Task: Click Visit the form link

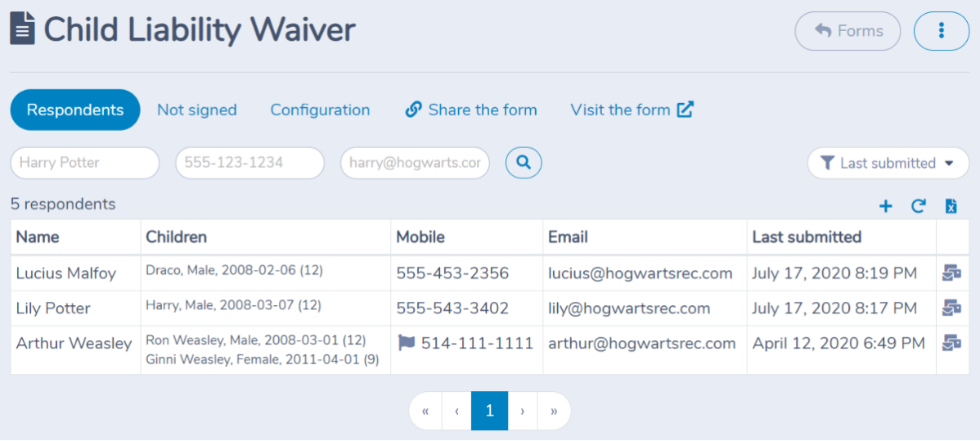Action: click(x=632, y=110)
